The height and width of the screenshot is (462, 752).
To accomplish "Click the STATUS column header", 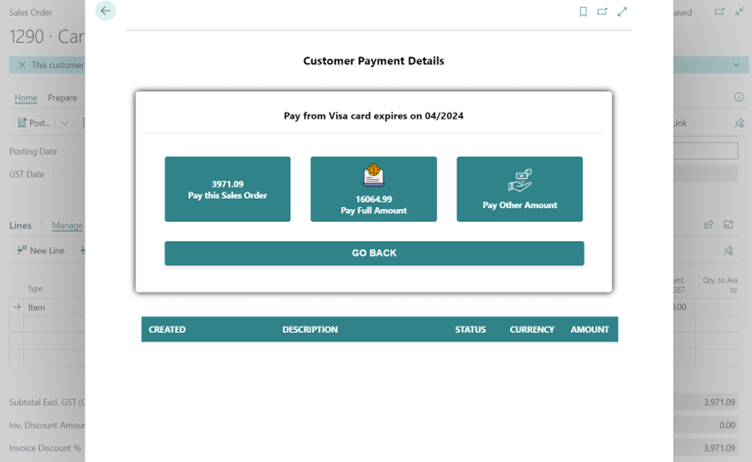I will (470, 330).
